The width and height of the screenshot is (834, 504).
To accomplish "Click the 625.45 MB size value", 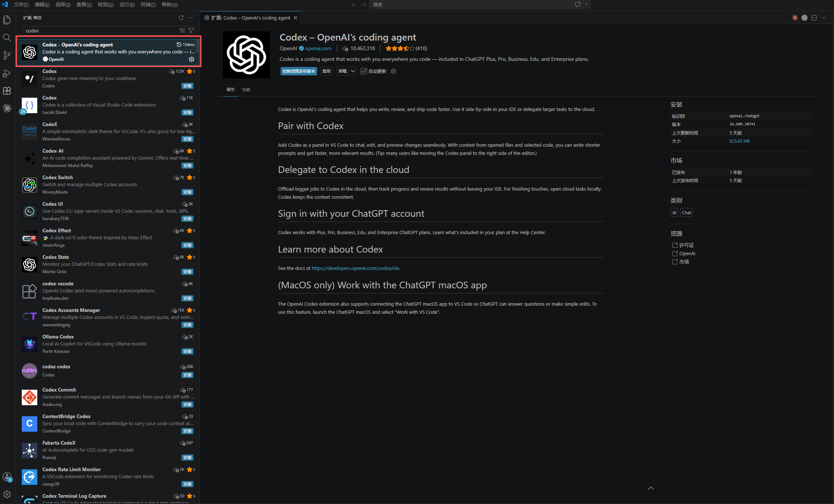I will 740,141.
